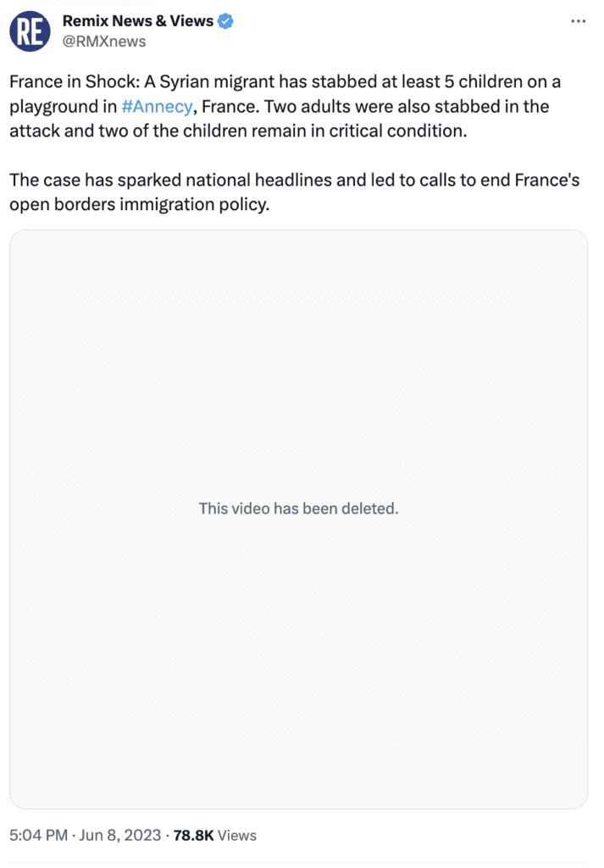This screenshot has height=868, width=604.
Task: Click the blue verified checkmark badge
Action: (225, 20)
